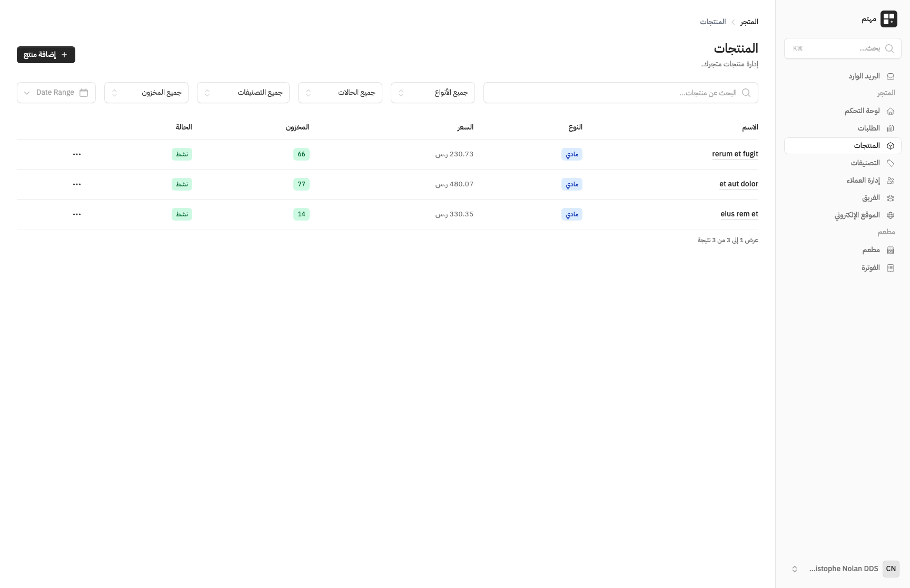Open the جميع التصنيفات category filter
Screen dimensions: 910x588
[x=243, y=93]
